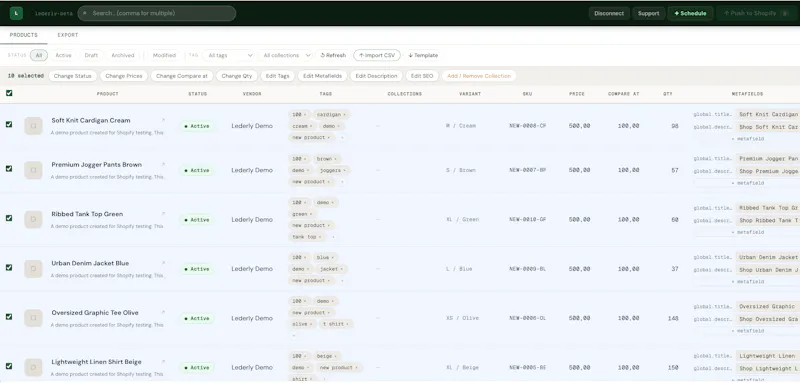Click Edit Tags bulk action
The height and width of the screenshot is (383, 800).
coord(278,76)
